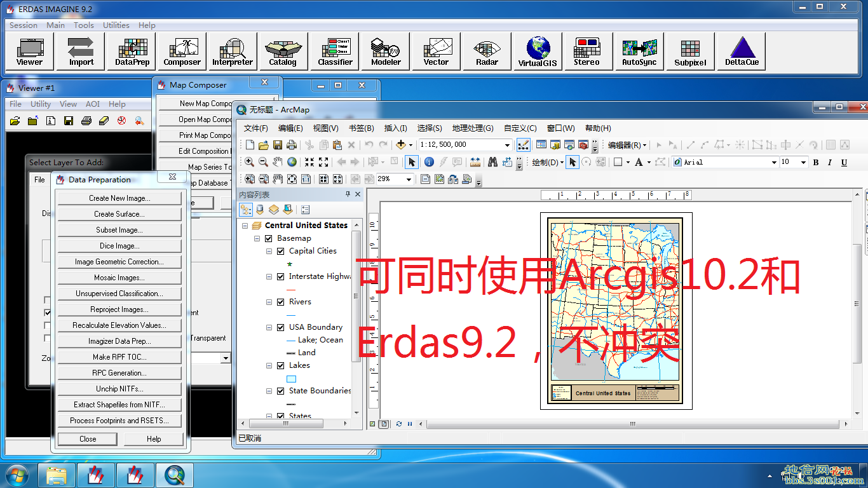The image size is (868, 488).
Task: Open ERDAS Utilities menu
Action: point(116,25)
